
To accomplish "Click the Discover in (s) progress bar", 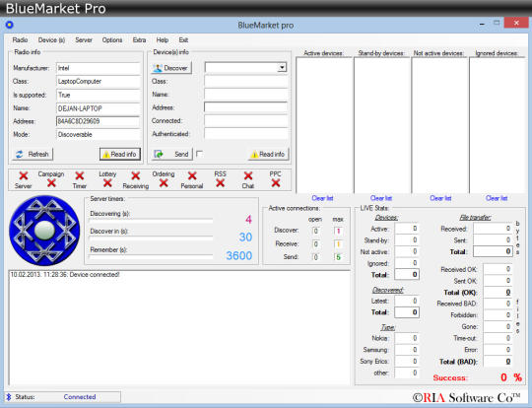I will tap(151, 238).
